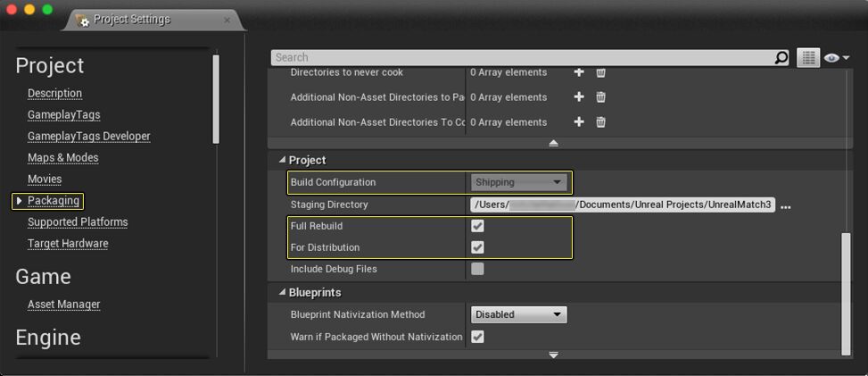
Task: Add element to Additional Non-Asset Directories to Package
Action: click(x=579, y=97)
